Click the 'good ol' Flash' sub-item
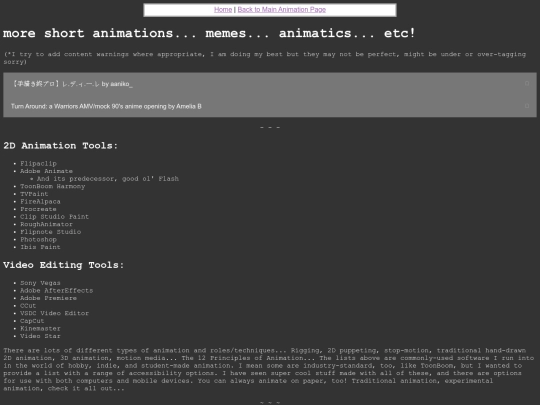Screen dimensions: 540x405 click(108, 179)
